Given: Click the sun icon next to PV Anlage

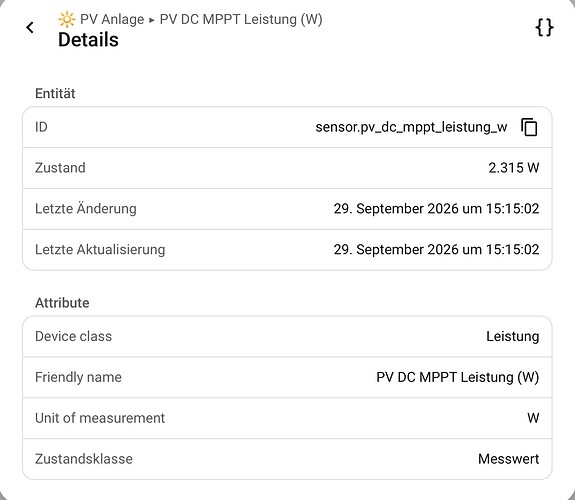Looking at the screenshot, I should coord(67,19).
